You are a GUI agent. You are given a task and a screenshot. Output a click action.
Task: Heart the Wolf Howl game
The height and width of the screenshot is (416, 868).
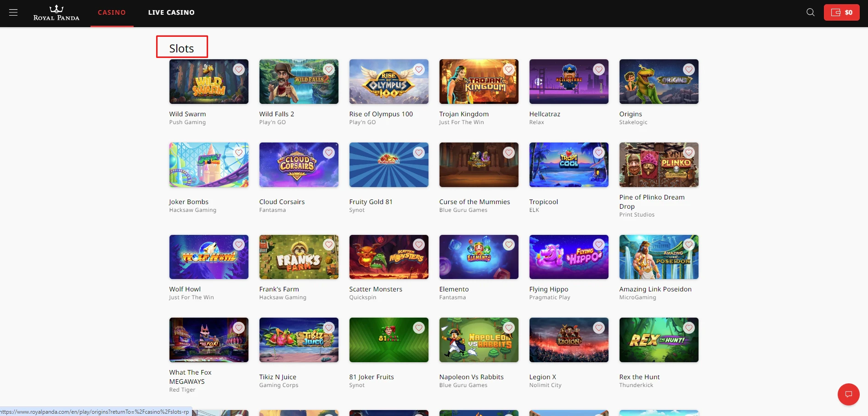[239, 245]
